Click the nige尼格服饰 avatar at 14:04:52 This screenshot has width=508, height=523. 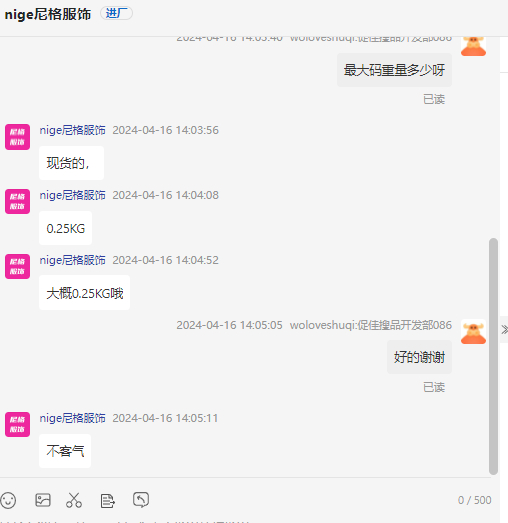[x=17, y=266]
